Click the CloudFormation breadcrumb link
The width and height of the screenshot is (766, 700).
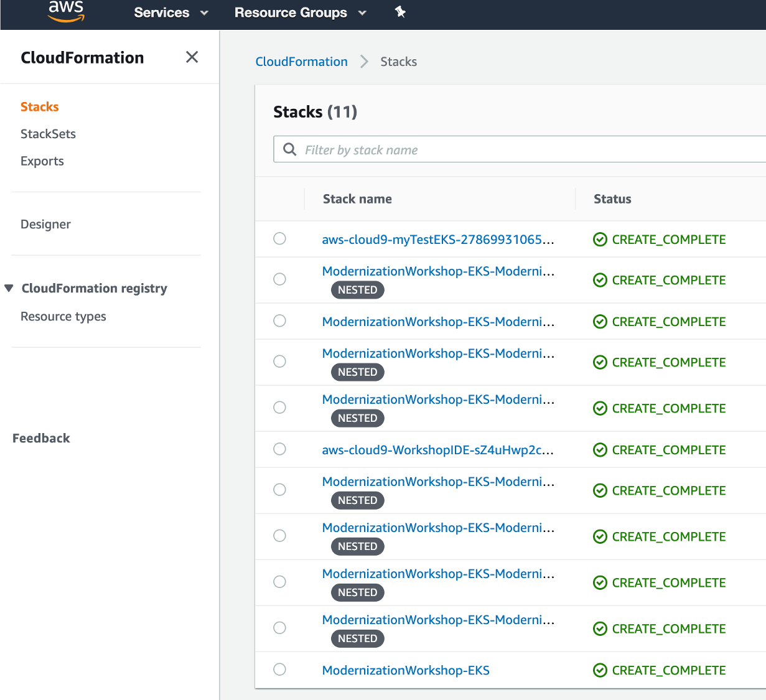click(302, 62)
